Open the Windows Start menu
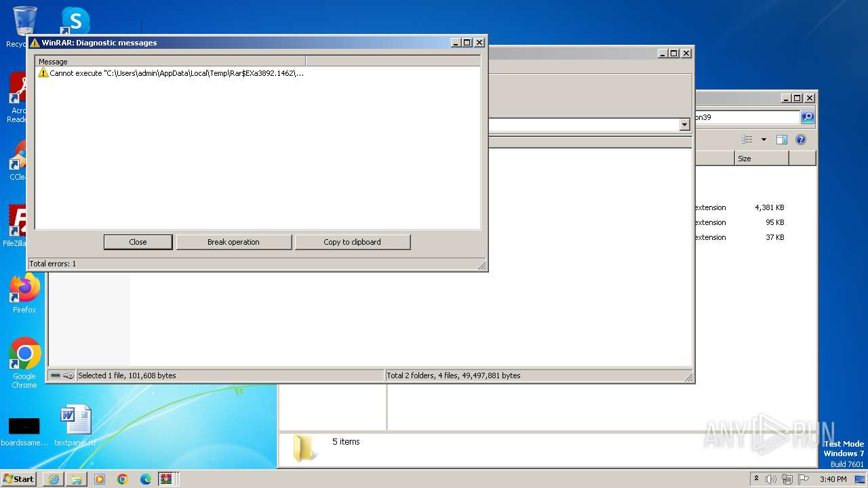Screen dimensions: 868x488 coord(18,479)
